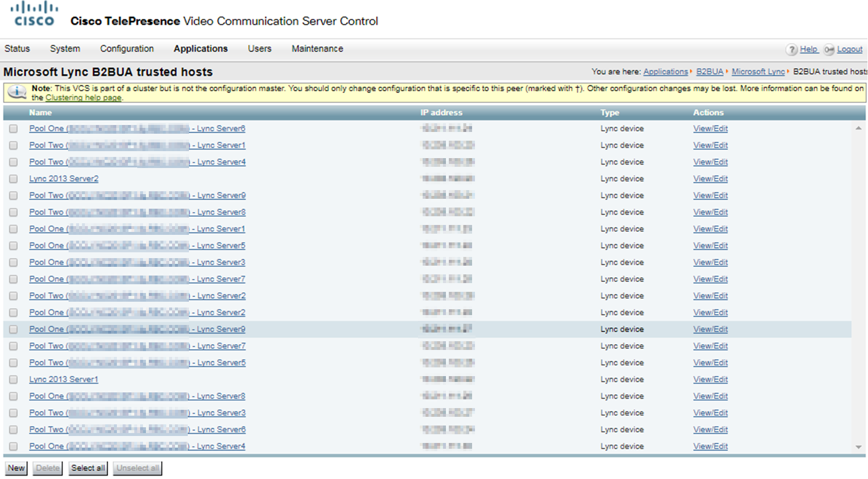Click the Actions column header

pyautogui.click(x=708, y=113)
